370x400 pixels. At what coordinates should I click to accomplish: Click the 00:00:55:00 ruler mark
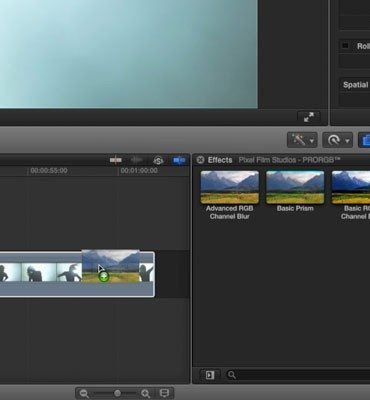(49, 171)
